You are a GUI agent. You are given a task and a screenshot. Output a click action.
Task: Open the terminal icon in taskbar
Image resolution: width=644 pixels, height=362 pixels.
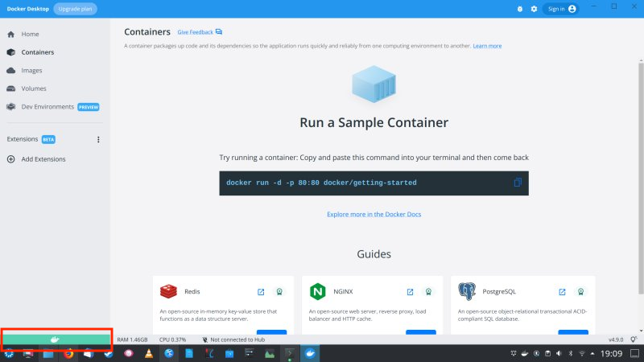point(290,353)
